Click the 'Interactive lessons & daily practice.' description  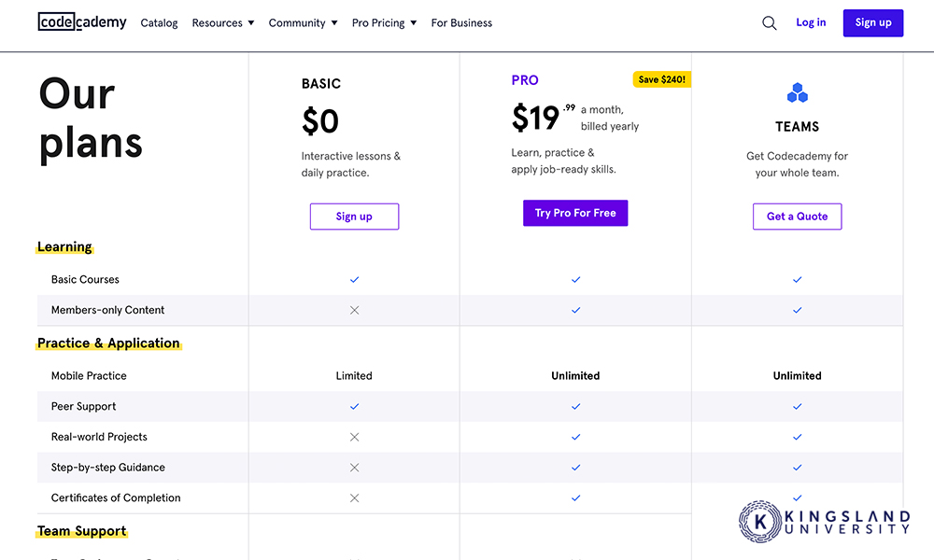[351, 164]
